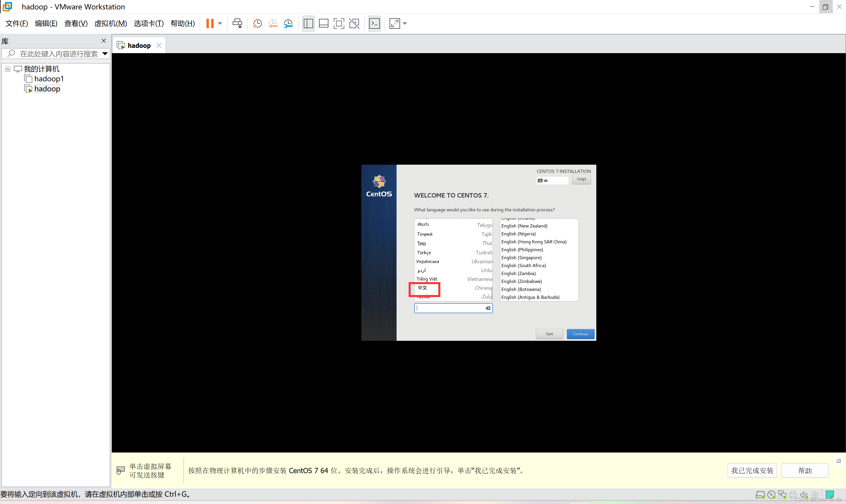Viewport: 846px width, 504px height.
Task: Open the console view icon
Action: (375, 23)
